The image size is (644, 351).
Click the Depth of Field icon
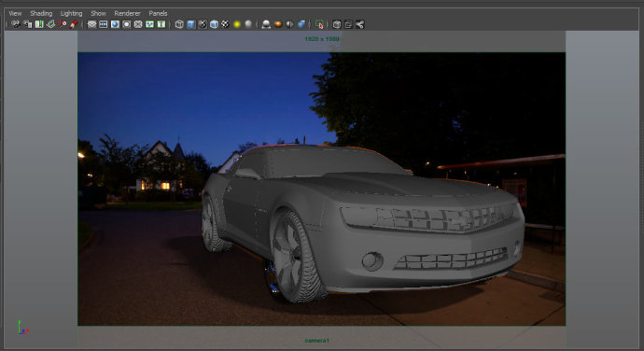(x=301, y=24)
